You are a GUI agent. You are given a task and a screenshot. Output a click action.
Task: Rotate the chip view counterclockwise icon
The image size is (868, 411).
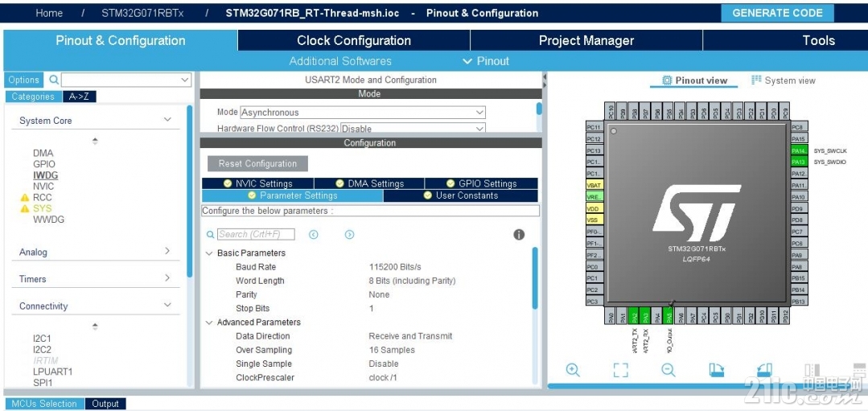tap(764, 370)
